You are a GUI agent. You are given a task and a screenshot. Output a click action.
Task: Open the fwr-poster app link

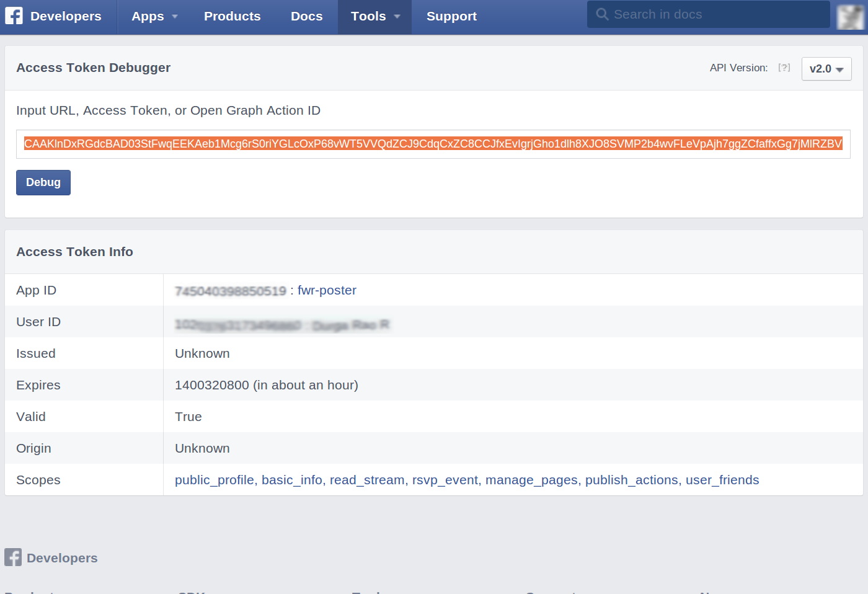coord(327,290)
